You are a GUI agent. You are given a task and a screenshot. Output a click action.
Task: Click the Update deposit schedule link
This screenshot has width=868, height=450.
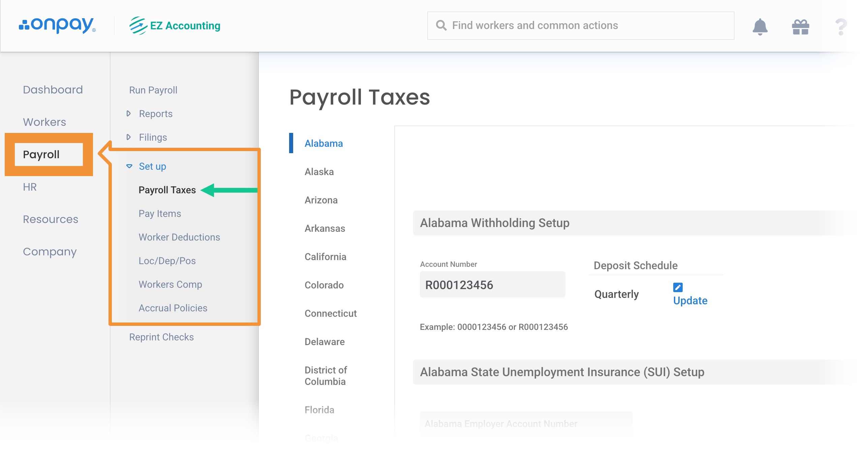click(690, 301)
